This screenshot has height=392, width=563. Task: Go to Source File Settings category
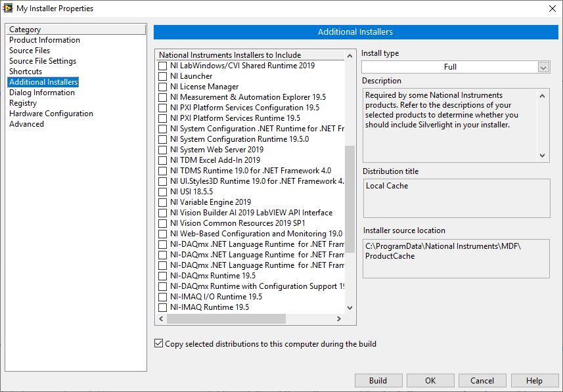pos(43,61)
